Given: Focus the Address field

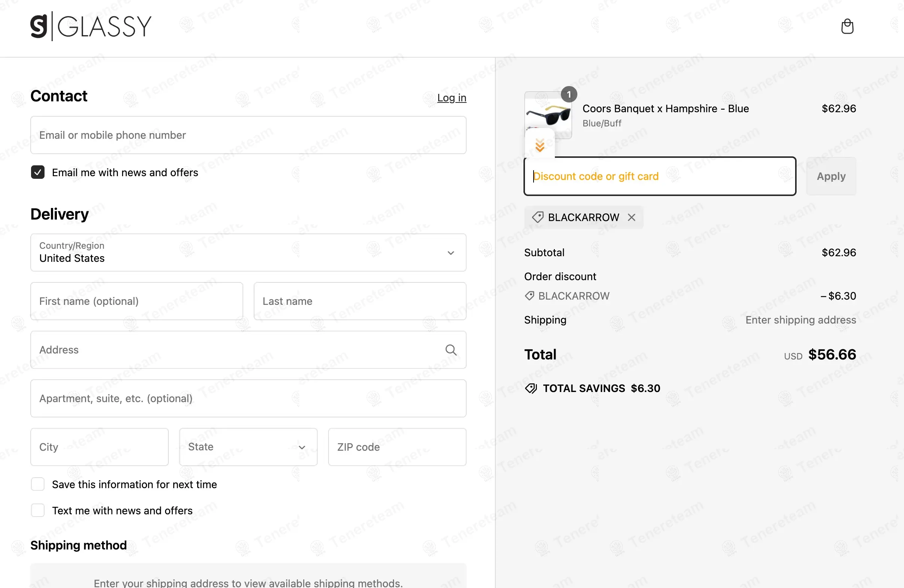Looking at the screenshot, I should coord(248,350).
